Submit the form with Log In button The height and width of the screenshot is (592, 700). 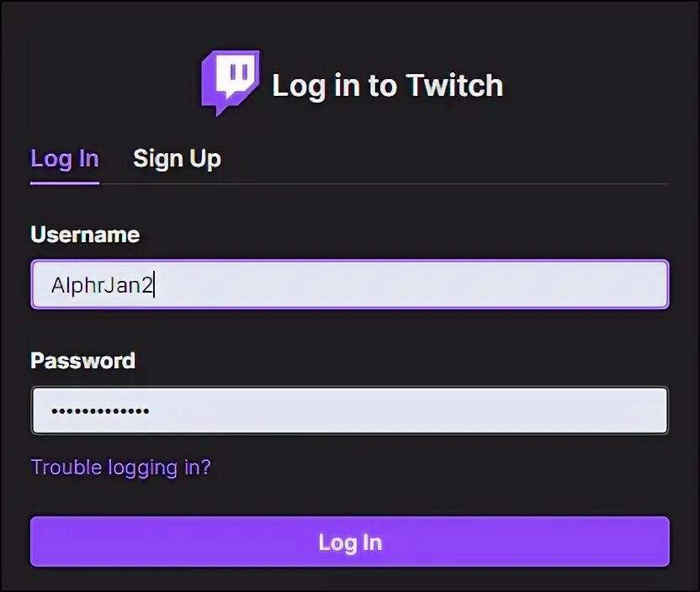pos(350,542)
